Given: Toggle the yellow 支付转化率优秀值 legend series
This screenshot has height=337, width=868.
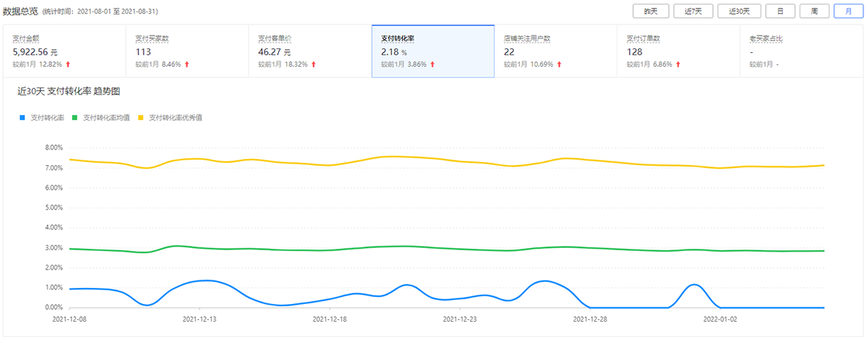Looking at the screenshot, I should [170, 118].
